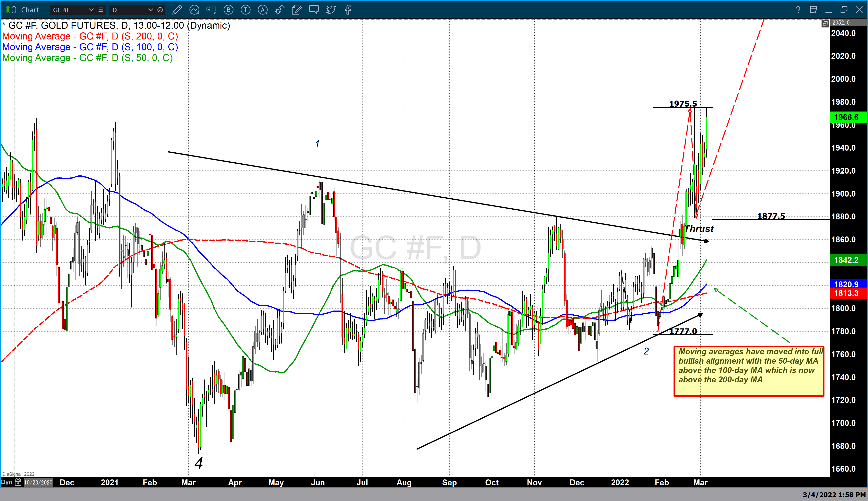Toggle the green link indicator pill
The width and height of the screenshot is (868, 501).
[8, 10]
